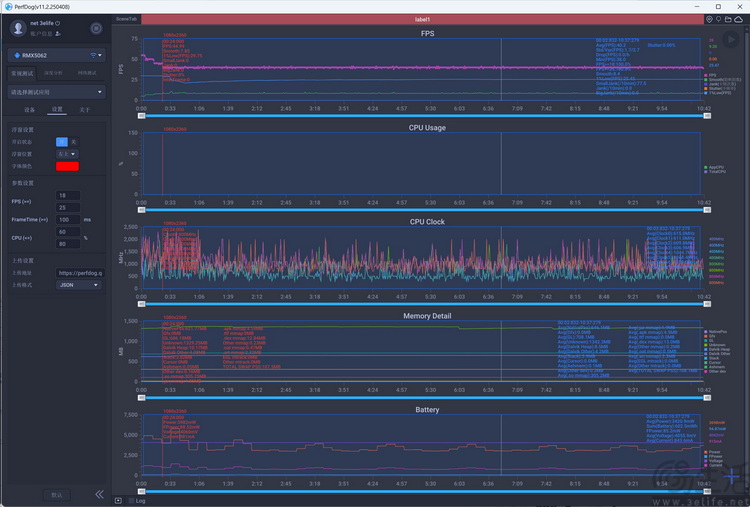Open 账户信息 account info link

[41, 34]
